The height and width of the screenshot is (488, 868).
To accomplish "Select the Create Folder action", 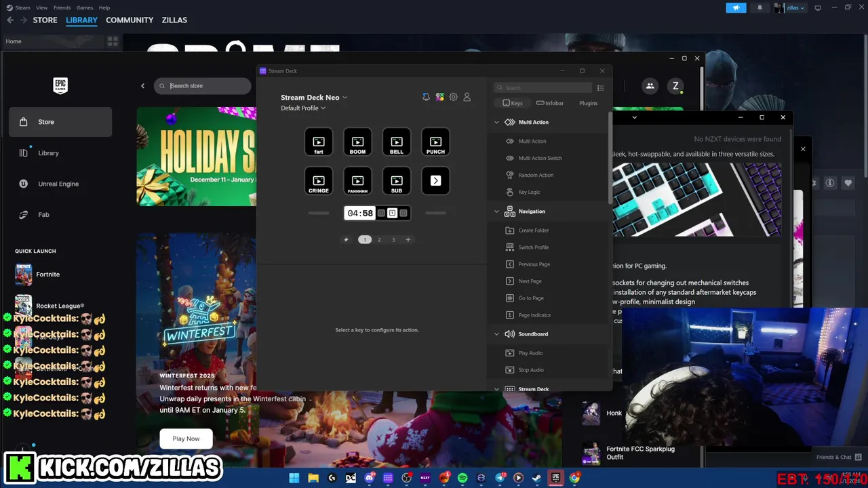I will point(534,230).
